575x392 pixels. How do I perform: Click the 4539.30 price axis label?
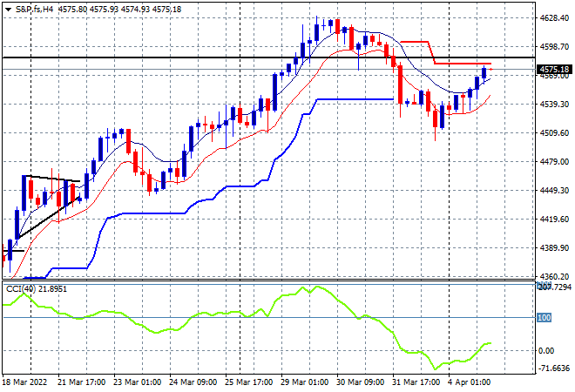coord(554,105)
